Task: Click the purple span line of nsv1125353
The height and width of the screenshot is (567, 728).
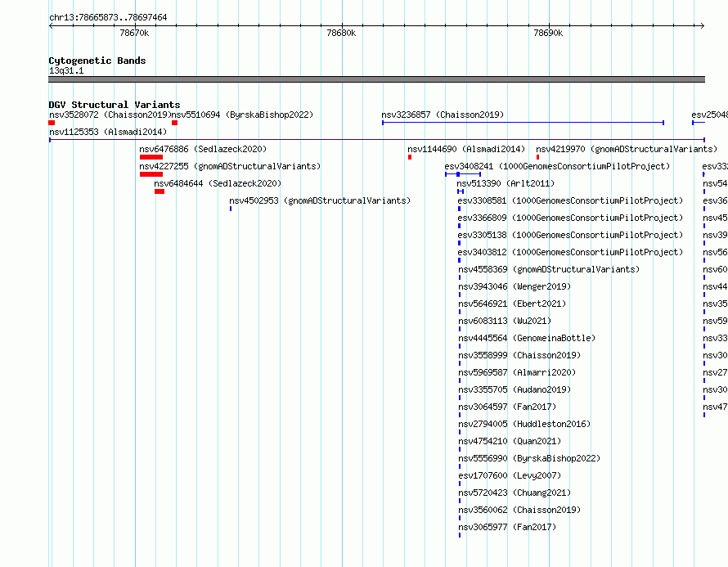Action: (x=377, y=139)
